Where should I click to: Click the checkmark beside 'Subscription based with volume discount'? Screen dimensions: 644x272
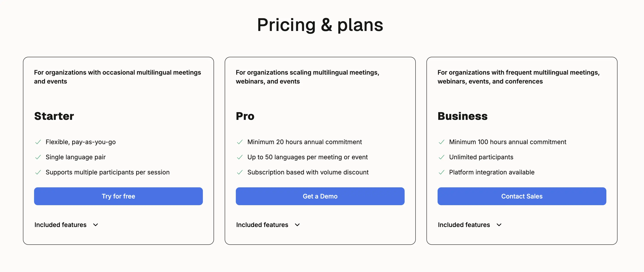[240, 172]
